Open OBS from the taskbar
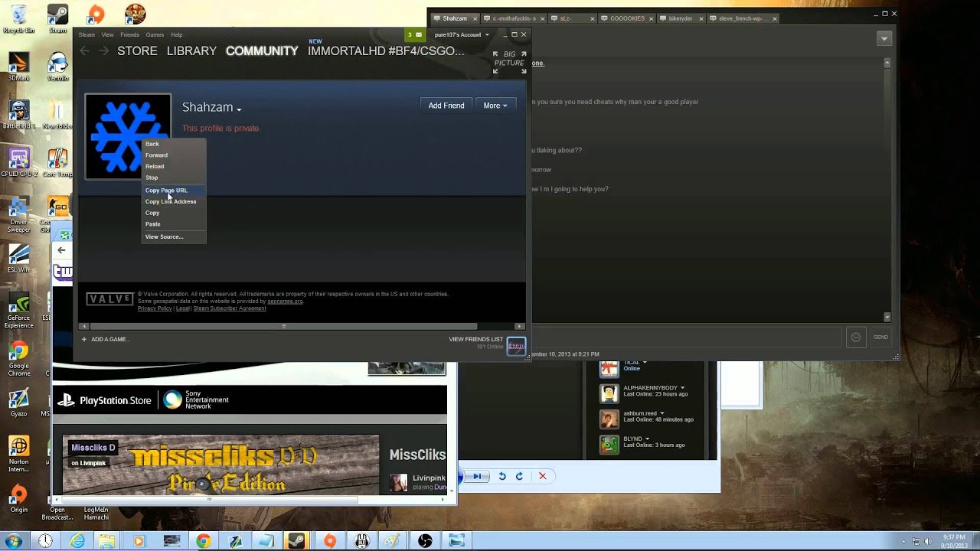 pos(425,541)
